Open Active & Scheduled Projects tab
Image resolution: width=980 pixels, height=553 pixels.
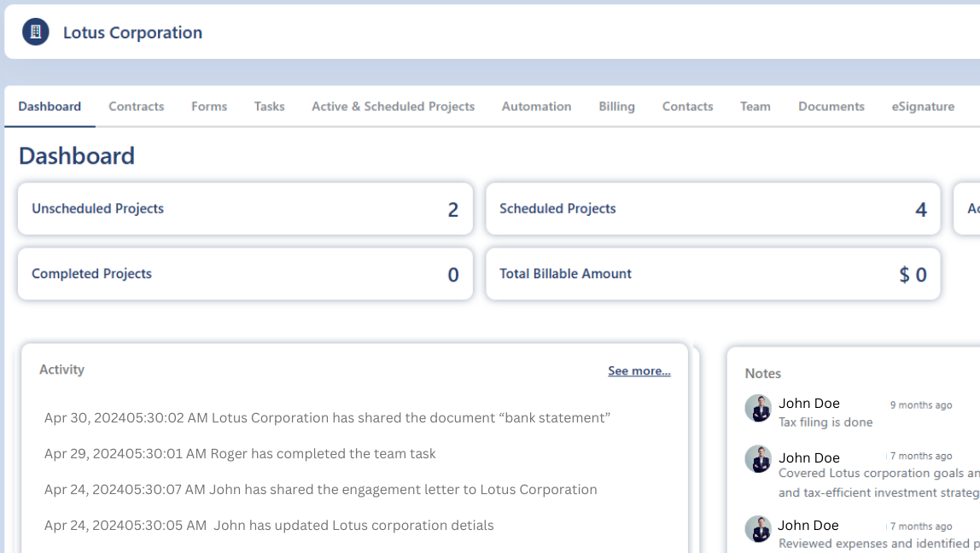pos(393,107)
